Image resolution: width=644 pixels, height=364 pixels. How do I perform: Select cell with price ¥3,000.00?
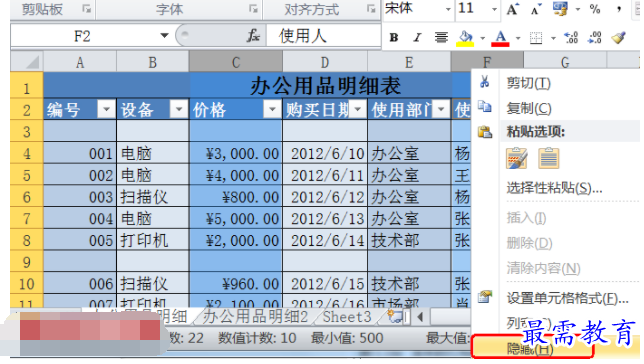click(236, 154)
